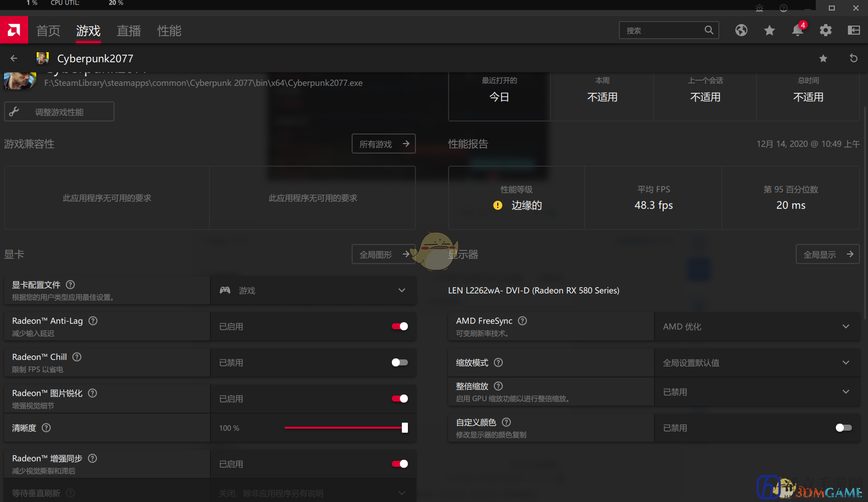Open help for AMD FreeSync
The image size is (868, 502).
[522, 321]
